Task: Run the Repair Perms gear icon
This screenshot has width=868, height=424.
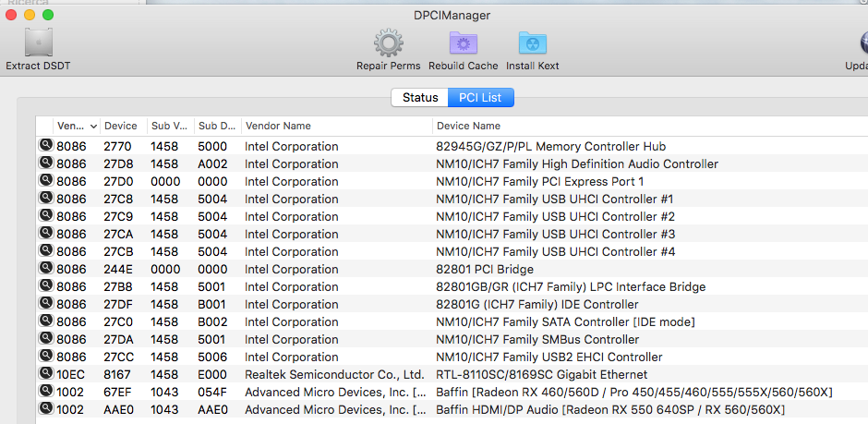Action: [x=388, y=43]
